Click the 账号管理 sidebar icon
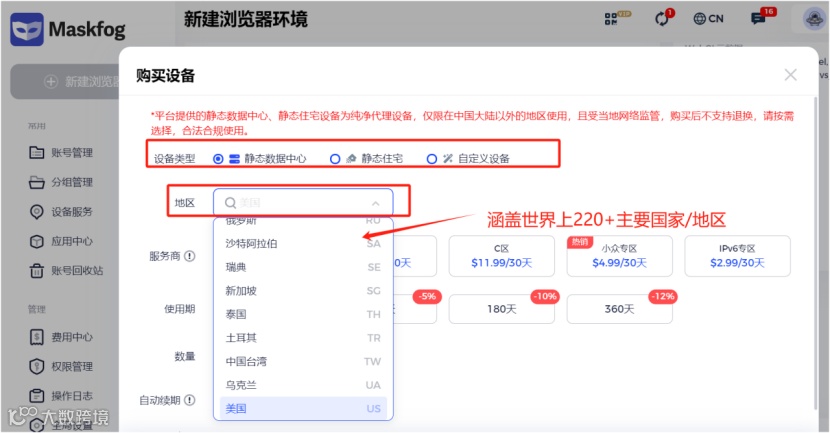This screenshot has width=830, height=433. click(x=37, y=152)
